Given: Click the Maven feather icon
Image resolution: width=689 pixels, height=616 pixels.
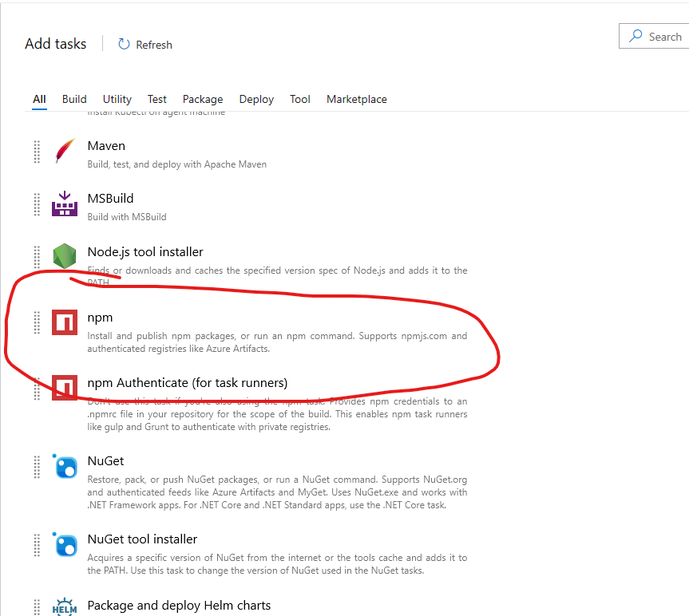Looking at the screenshot, I should [65, 151].
